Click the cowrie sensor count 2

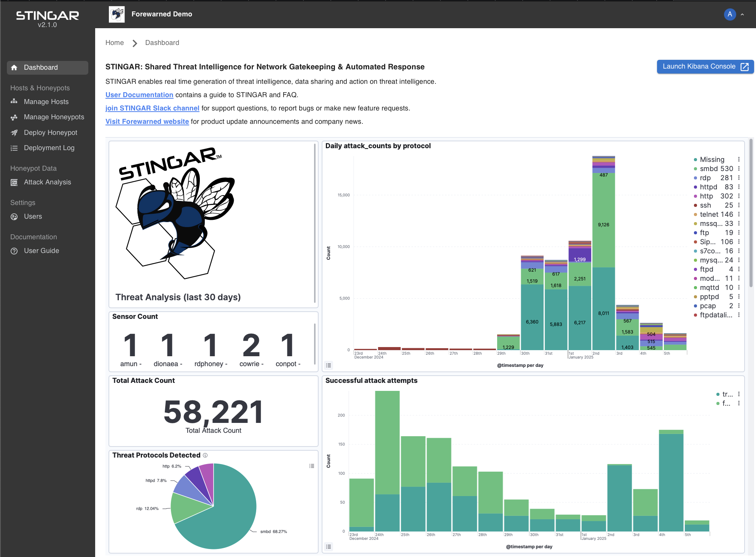(251, 345)
